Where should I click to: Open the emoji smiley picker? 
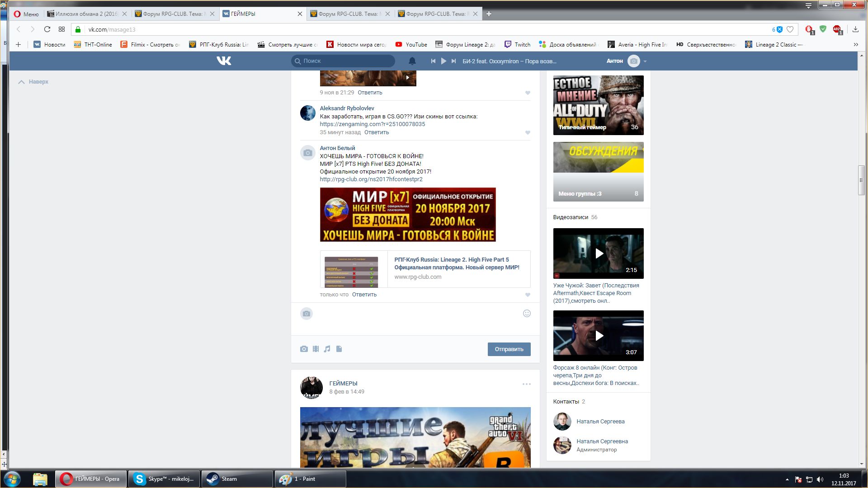(x=527, y=314)
